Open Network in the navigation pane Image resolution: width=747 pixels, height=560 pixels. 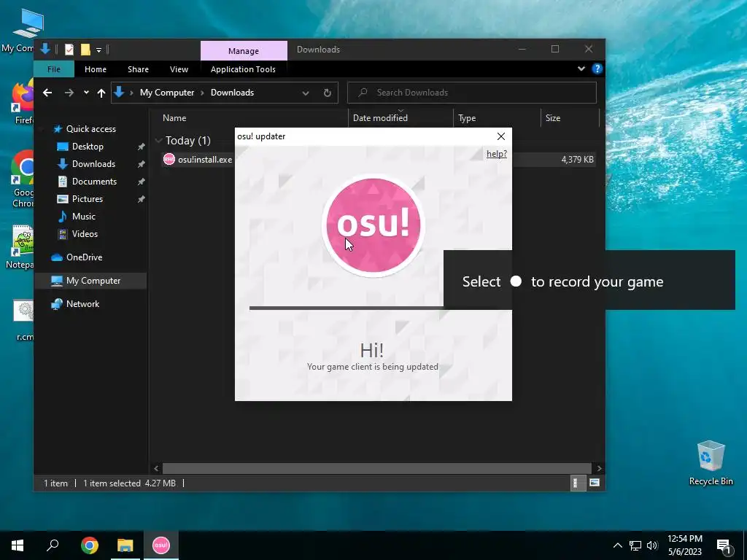[82, 304]
